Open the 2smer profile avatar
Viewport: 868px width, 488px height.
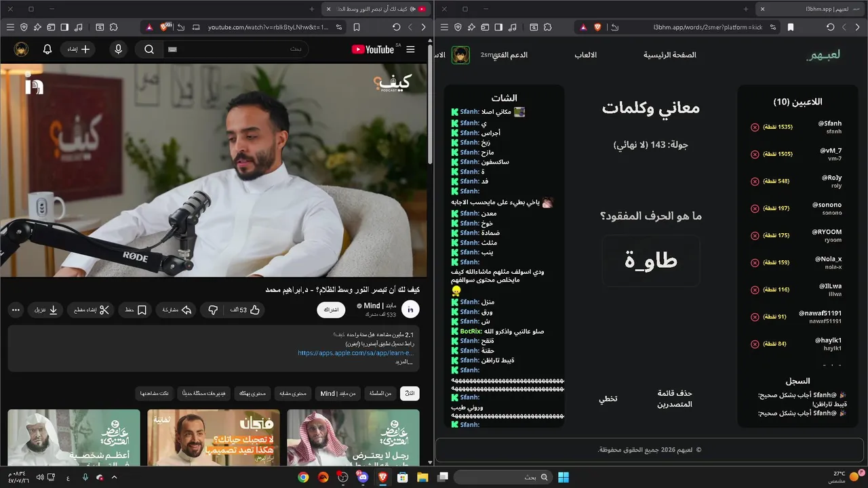coord(461,55)
